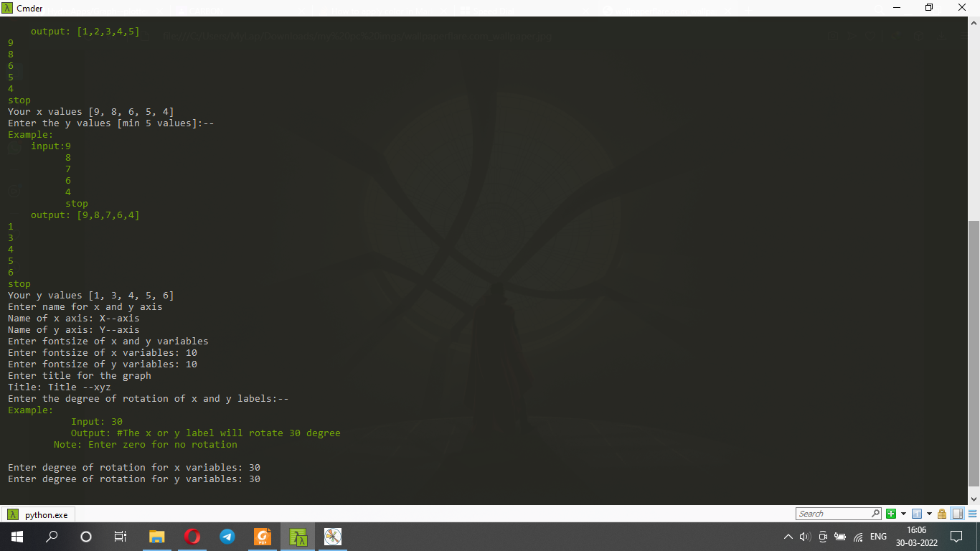This screenshot has height=551, width=980.
Task: Click the 'Enter title for the graph' line
Action: click(x=80, y=376)
